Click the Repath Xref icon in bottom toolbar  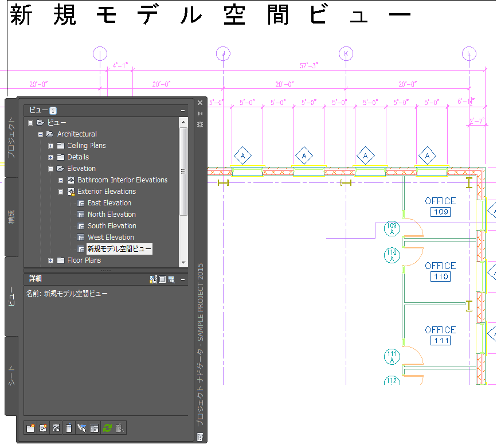pos(69,428)
